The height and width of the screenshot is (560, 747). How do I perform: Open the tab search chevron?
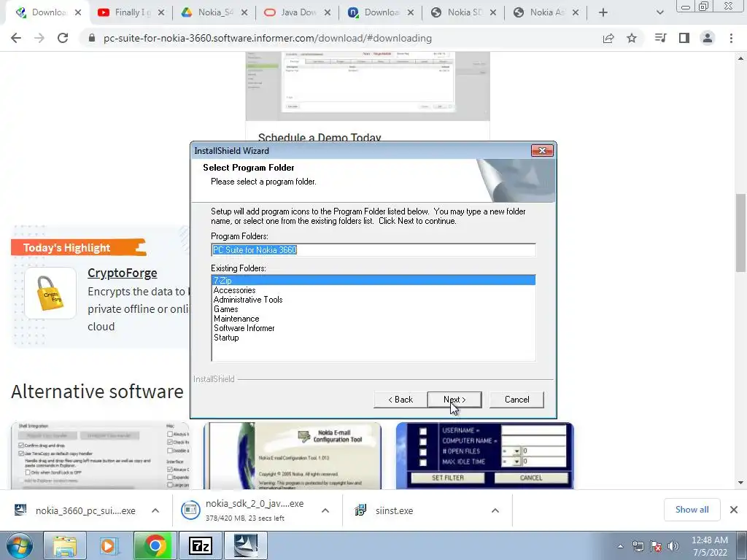tap(659, 13)
